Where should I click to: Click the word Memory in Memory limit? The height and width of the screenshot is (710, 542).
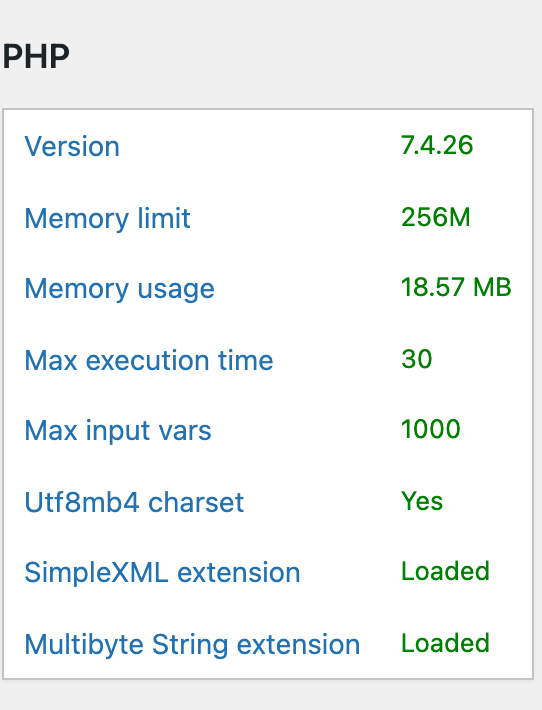[77, 219]
